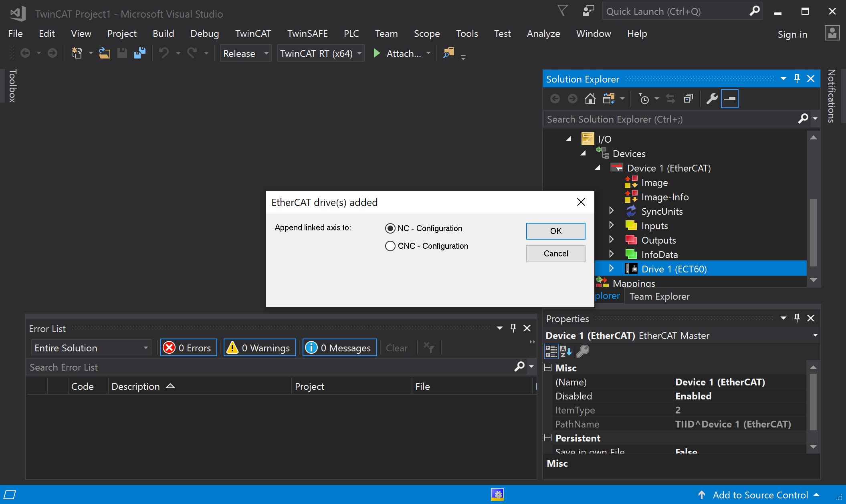Click Find in Files toolbar icon
The width and height of the screenshot is (846, 504).
click(448, 53)
